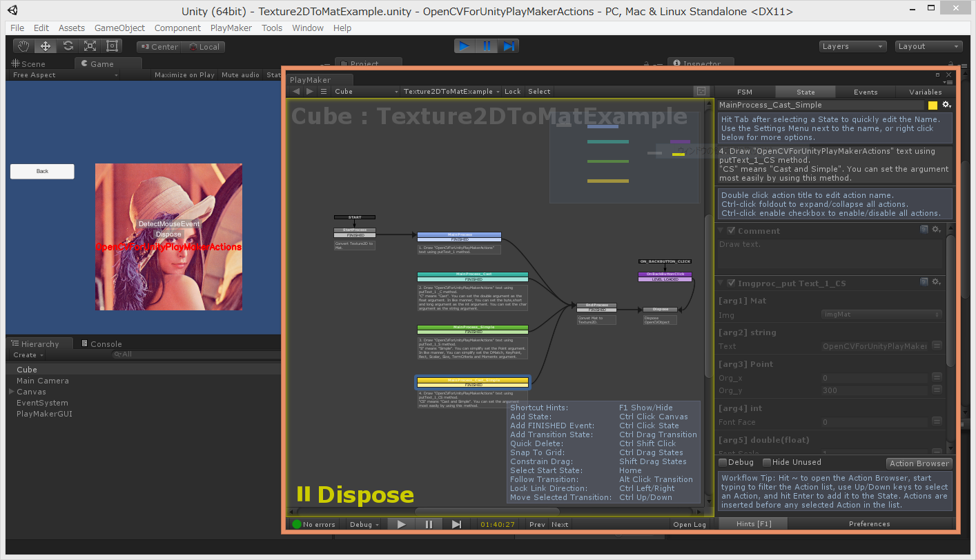Viewport: 976px width, 560px height.
Task: Click the Unity editor Step button
Action: point(509,46)
